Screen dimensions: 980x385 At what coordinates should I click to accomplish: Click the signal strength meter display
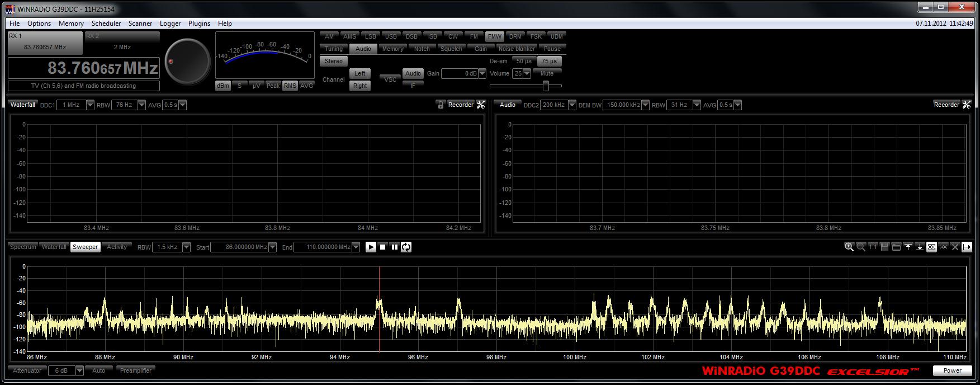(x=265, y=55)
